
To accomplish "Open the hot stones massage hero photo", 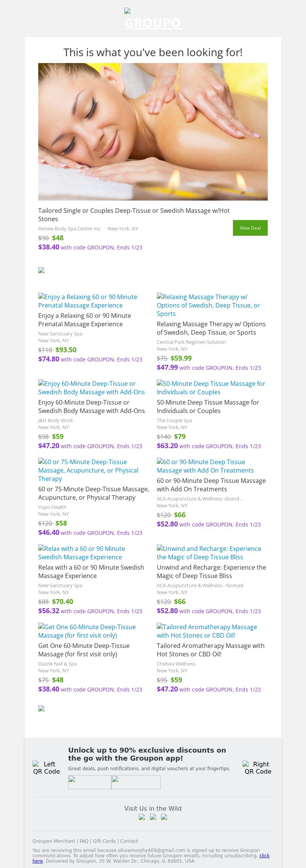I will (153, 132).
